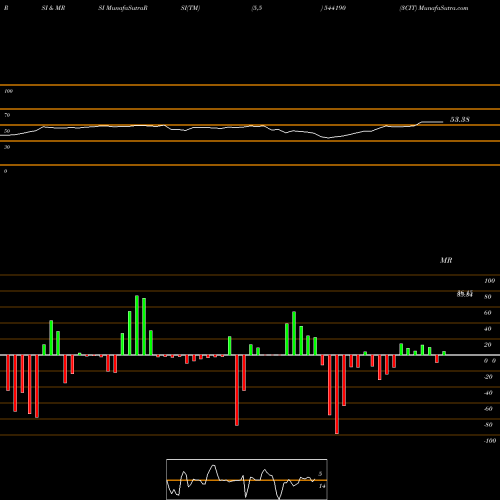Click the 50 level label on RSI scale
The image size is (500, 500).
pos(7,131)
